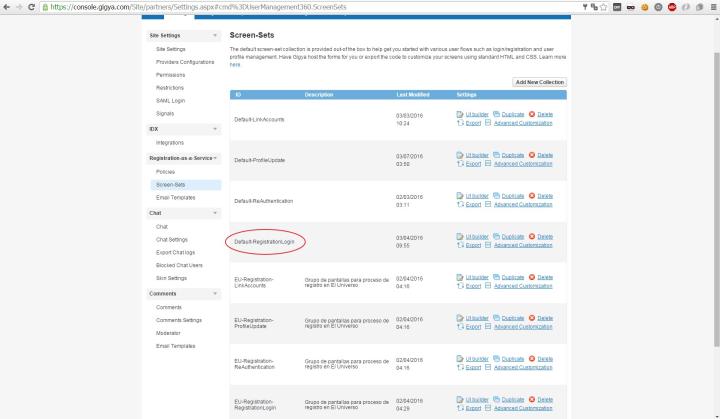Select Blocked Chat Users in sidebar
720x419 pixels.
(179, 265)
